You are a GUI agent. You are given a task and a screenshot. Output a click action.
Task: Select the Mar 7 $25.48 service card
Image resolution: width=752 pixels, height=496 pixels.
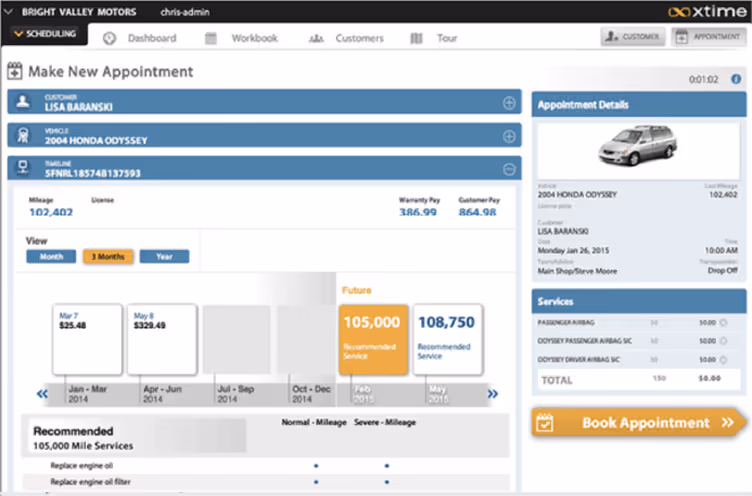coord(87,339)
